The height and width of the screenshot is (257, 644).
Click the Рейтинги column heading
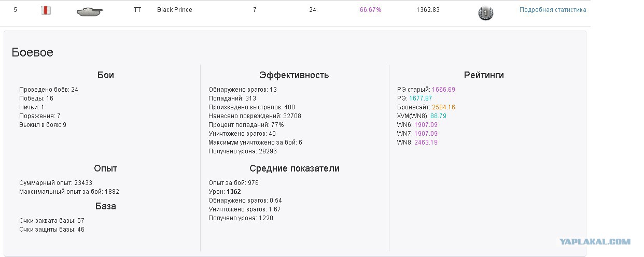click(x=484, y=75)
